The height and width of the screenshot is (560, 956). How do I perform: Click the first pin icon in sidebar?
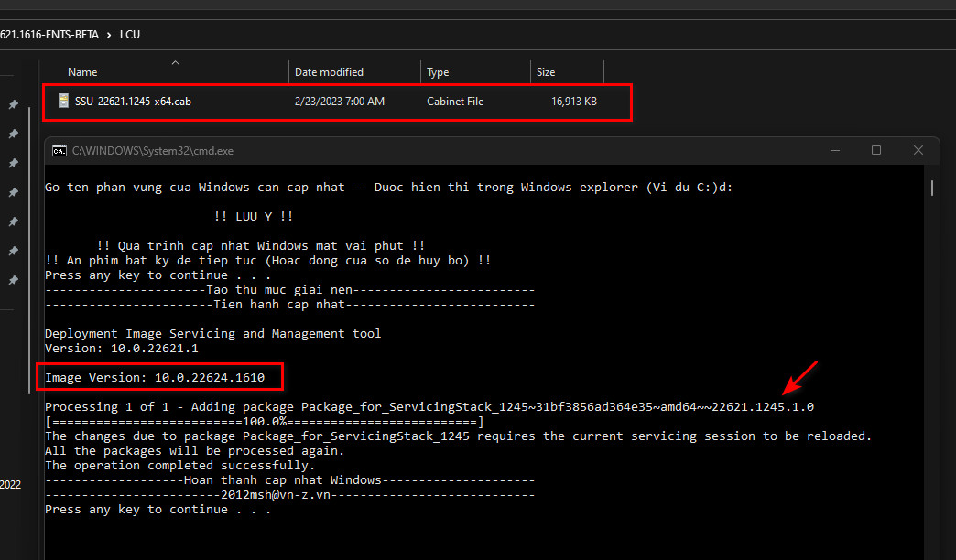(x=14, y=104)
